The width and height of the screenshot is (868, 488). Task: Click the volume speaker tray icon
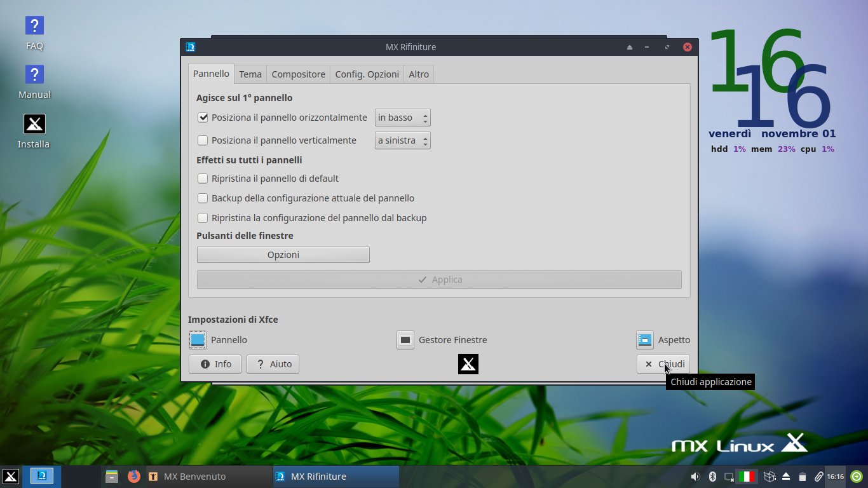pos(695,477)
